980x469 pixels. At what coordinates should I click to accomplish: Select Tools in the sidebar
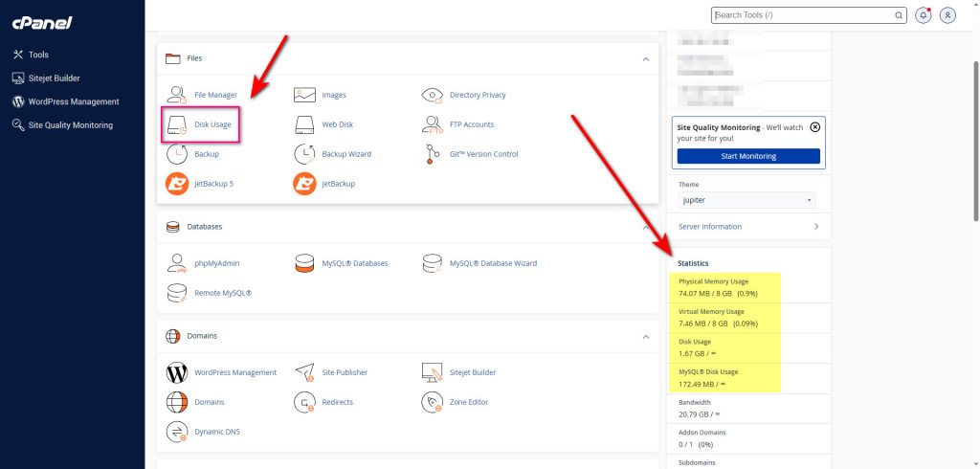click(38, 55)
